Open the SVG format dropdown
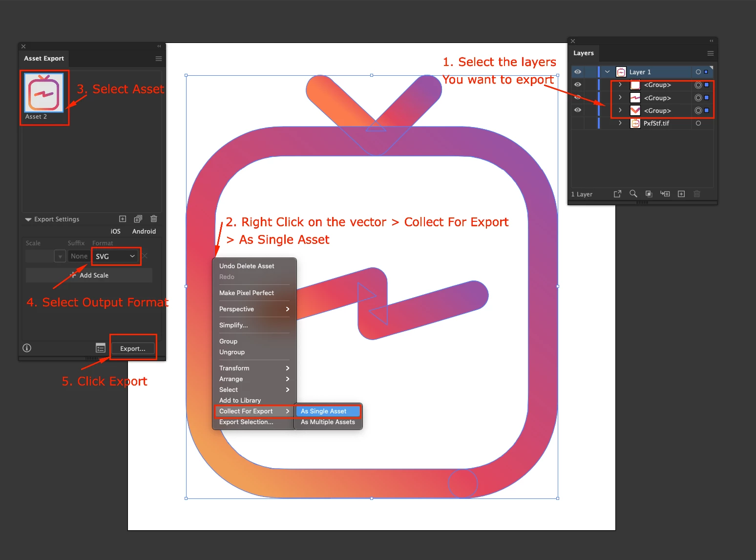The width and height of the screenshot is (756, 560). [116, 257]
